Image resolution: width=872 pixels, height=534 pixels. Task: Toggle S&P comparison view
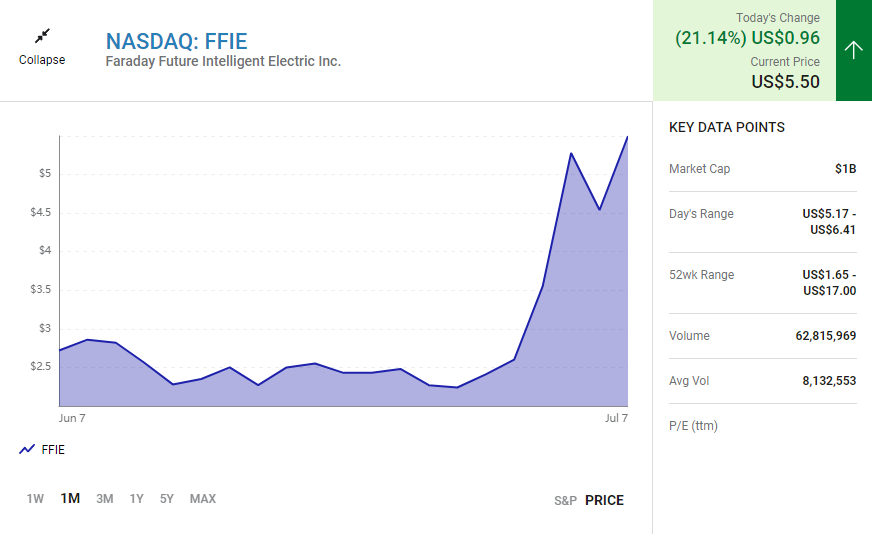click(565, 500)
